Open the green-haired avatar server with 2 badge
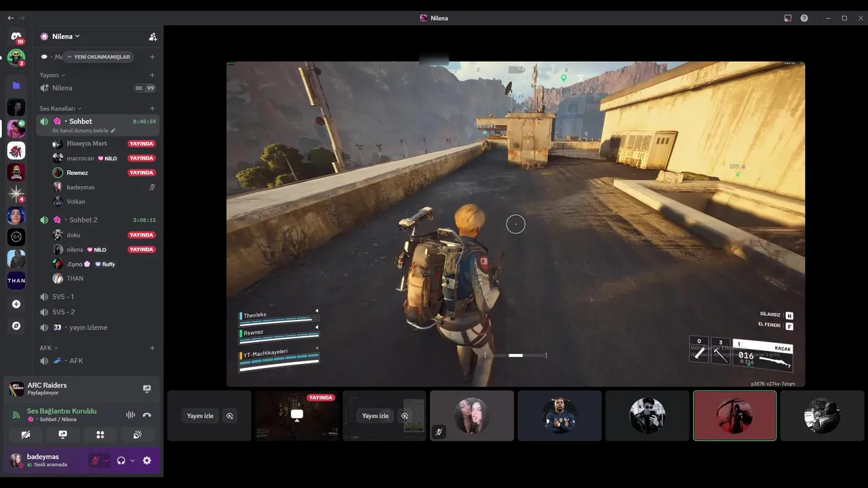Viewport: 868px width, 488px height. pos(16,58)
